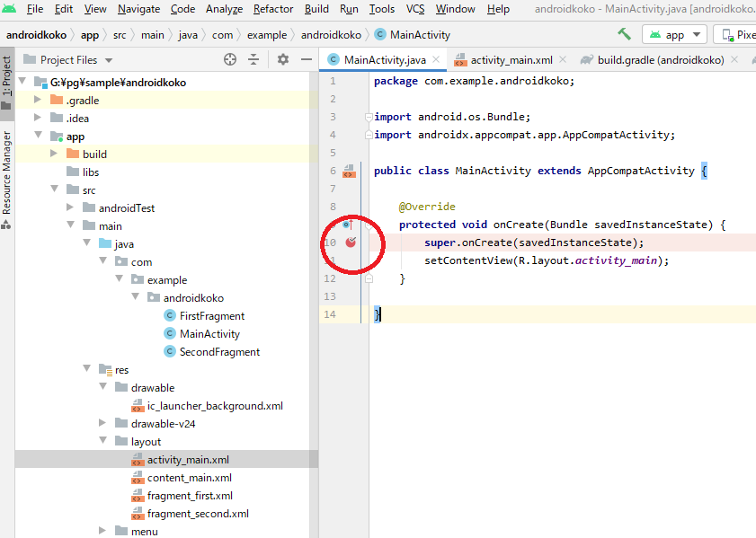756x538 pixels.
Task: Click the Android Studio logo in the menu bar
Action: pyautogui.click(x=9, y=8)
